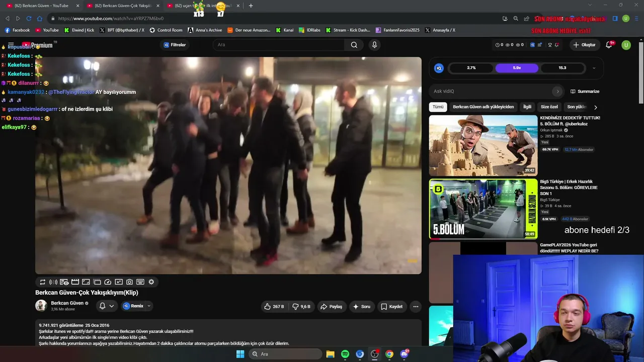Start voice search with the microphone

tap(374, 45)
